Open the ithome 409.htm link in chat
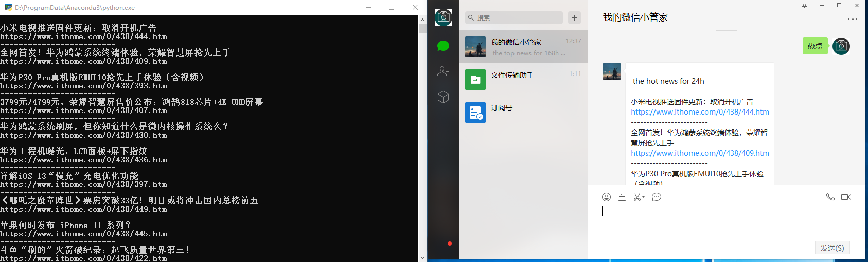The width and height of the screenshot is (868, 262). click(x=700, y=153)
